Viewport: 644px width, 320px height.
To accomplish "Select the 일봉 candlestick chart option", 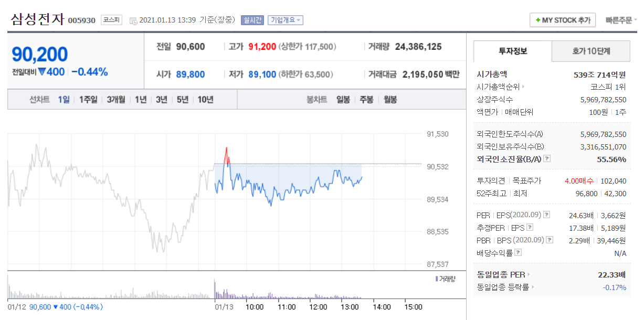I will [x=343, y=99].
